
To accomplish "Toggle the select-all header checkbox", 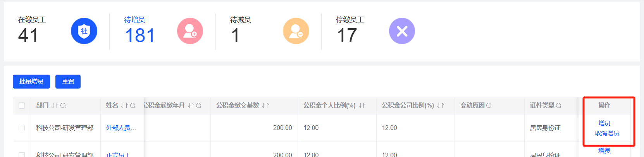I will click(x=22, y=106).
